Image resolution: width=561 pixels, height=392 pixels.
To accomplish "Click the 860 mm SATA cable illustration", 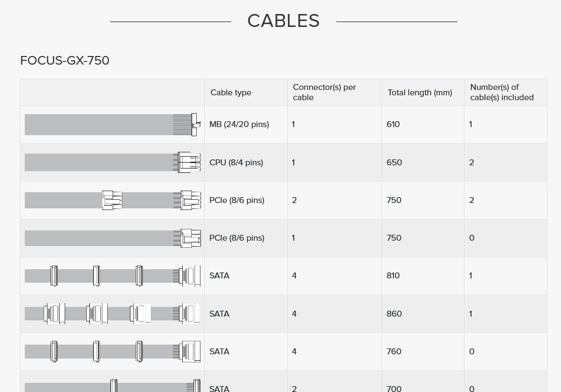I will click(x=112, y=313).
